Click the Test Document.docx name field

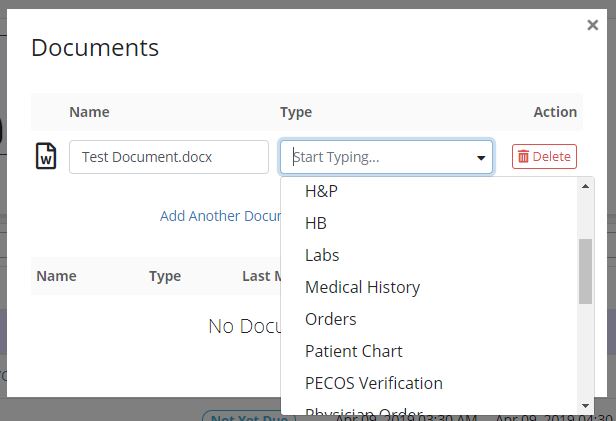(x=168, y=157)
